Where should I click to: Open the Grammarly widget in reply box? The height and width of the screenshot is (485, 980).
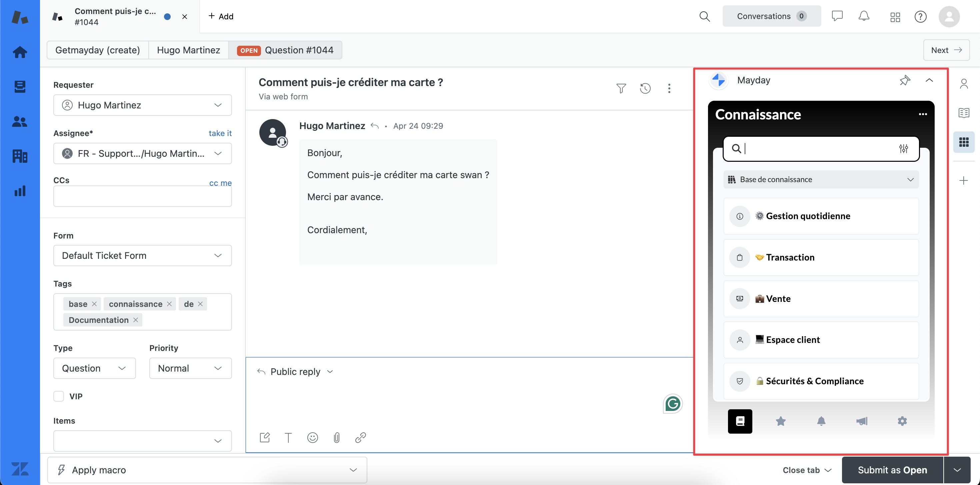[673, 404]
